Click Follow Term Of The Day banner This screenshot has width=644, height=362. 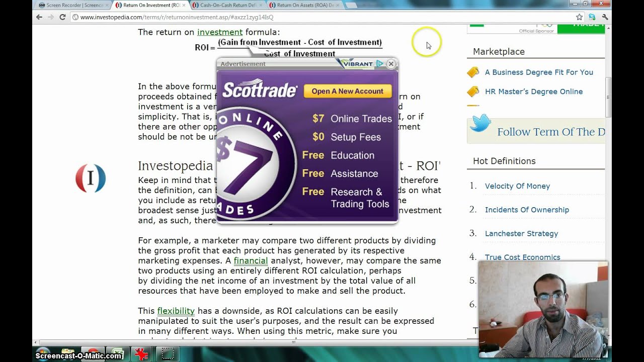536,131
